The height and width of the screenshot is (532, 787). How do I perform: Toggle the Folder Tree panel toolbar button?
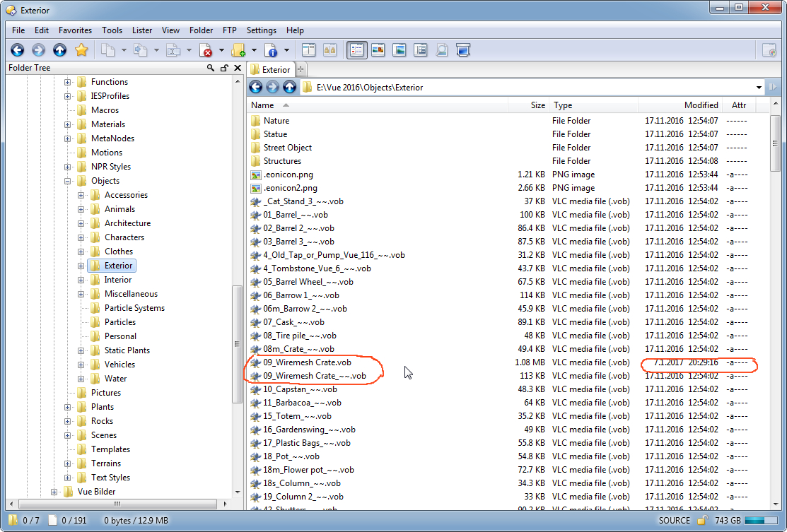309,50
